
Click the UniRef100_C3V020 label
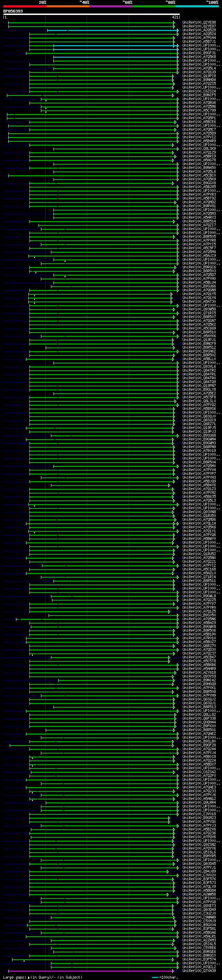[x=199, y=875]
